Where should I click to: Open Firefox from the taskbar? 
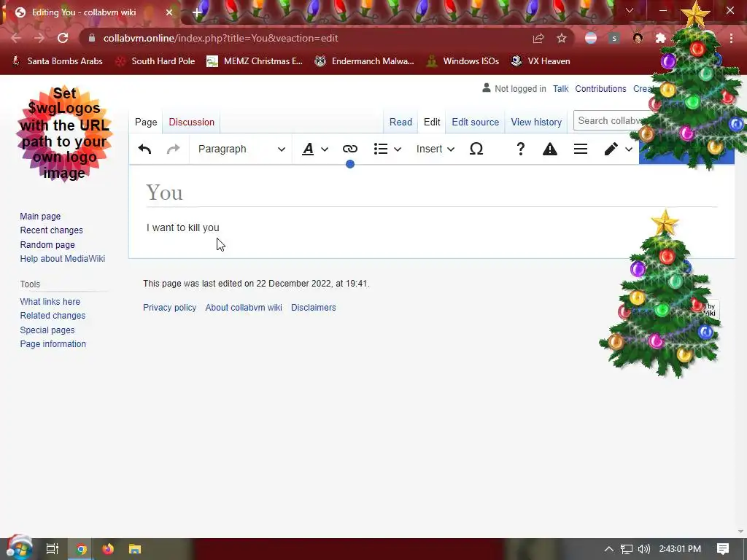click(x=108, y=549)
